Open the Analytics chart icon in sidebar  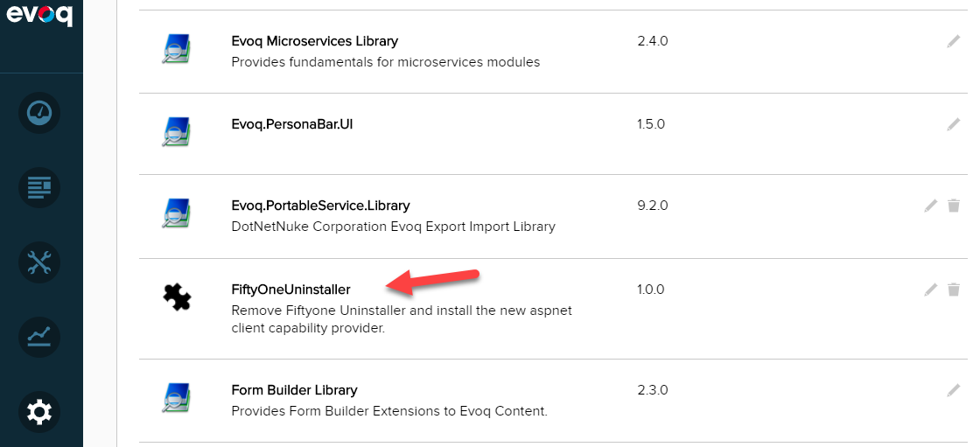[39, 337]
